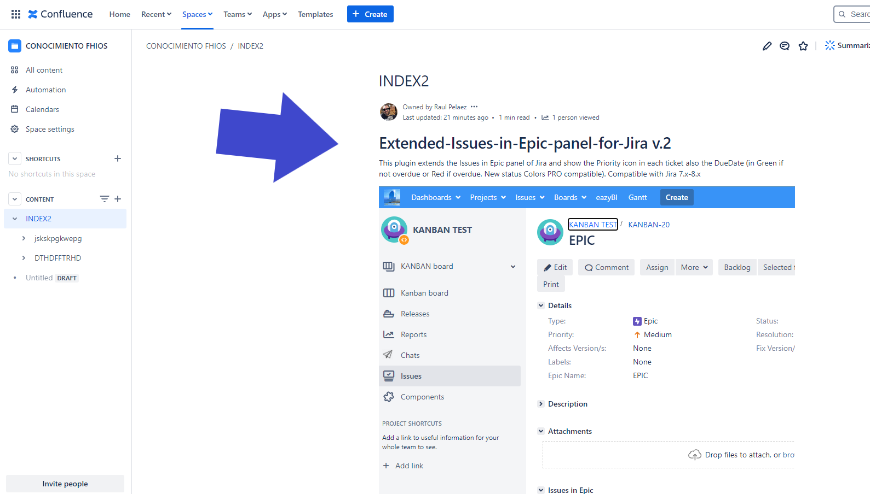Open the owner more options ellipsis
The image size is (870, 494).
click(x=474, y=107)
